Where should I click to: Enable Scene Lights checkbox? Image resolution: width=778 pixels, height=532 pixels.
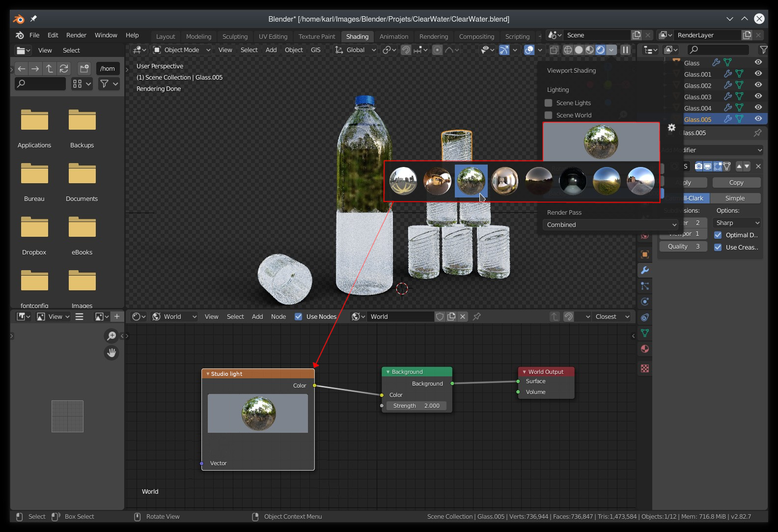tap(549, 103)
